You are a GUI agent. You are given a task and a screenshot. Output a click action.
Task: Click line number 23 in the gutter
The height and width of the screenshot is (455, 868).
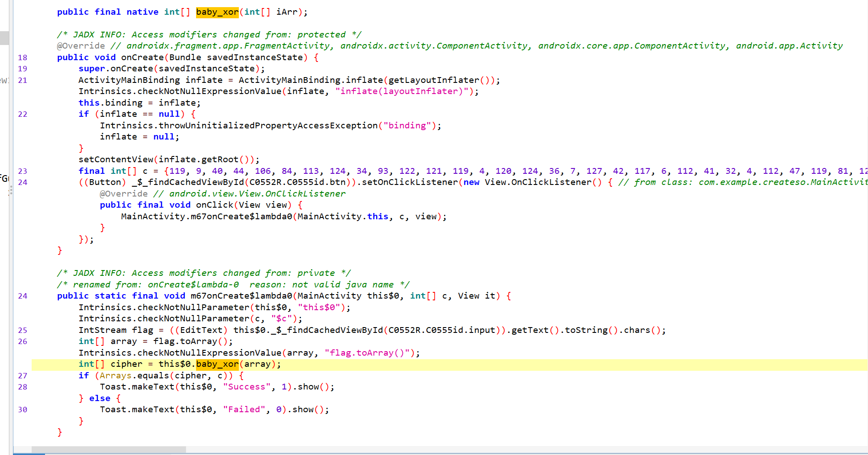click(23, 171)
